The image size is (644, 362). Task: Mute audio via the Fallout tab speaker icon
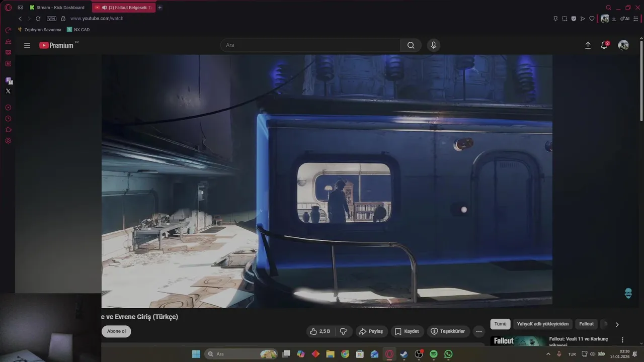pos(104,8)
